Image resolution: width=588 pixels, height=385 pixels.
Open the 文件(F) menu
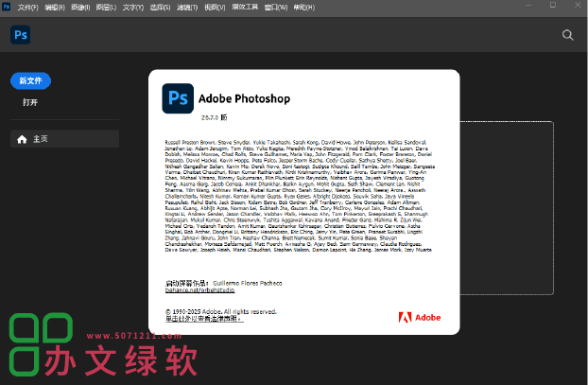pyautogui.click(x=27, y=8)
